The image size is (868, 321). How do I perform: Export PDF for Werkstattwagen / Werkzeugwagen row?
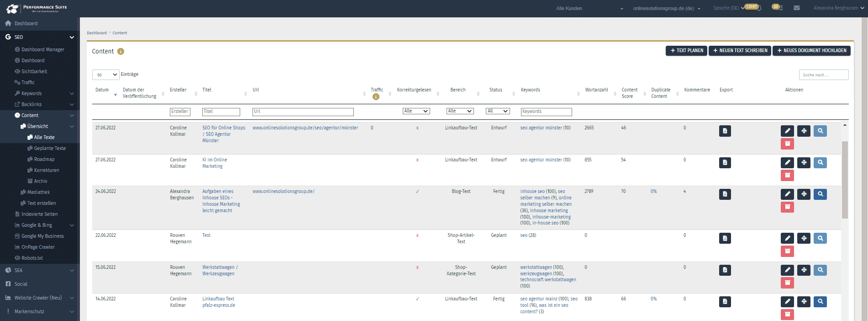point(725,270)
